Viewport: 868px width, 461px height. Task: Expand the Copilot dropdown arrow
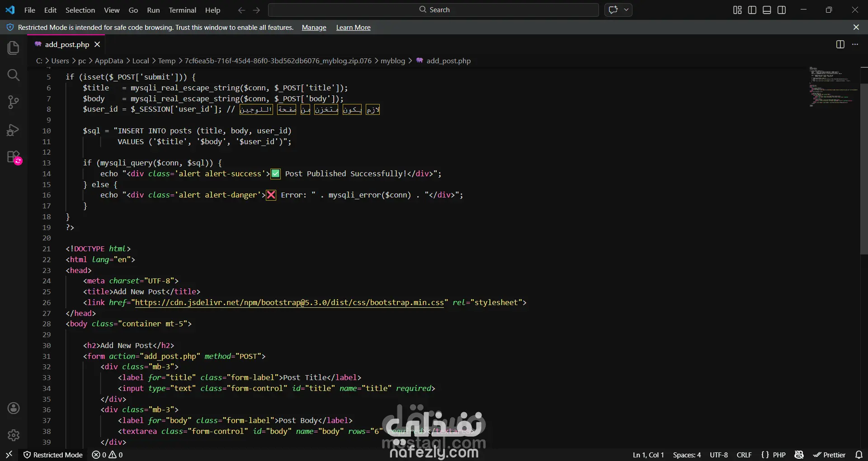click(x=626, y=9)
